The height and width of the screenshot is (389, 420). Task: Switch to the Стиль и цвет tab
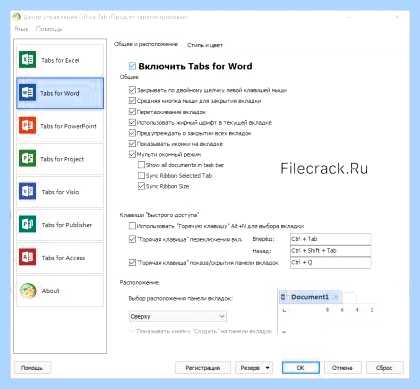pyautogui.click(x=205, y=45)
